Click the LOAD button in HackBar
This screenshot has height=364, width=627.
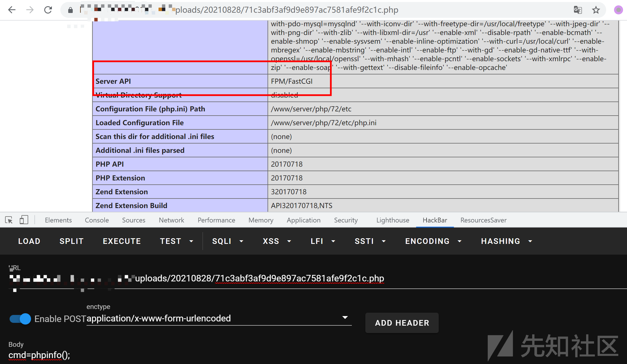pos(29,241)
